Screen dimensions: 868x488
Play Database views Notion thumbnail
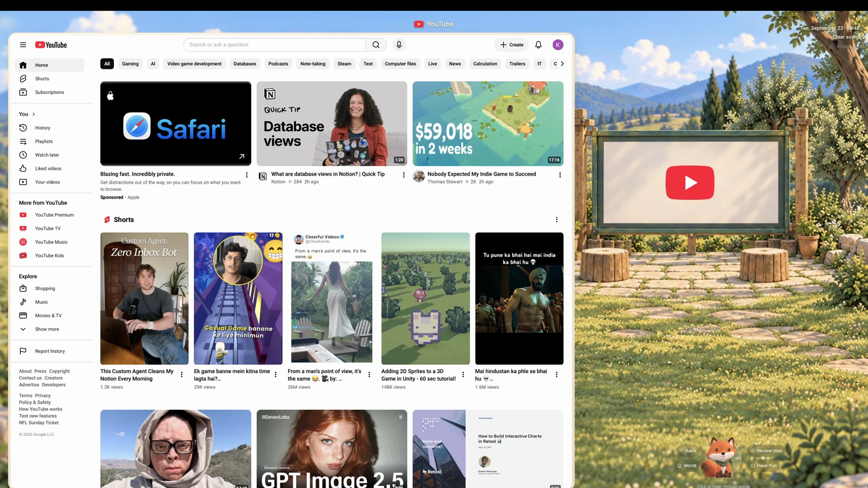[x=332, y=124]
